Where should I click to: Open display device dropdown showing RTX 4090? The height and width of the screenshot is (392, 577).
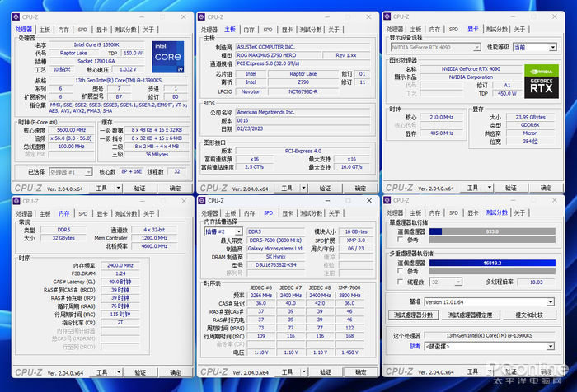436,47
